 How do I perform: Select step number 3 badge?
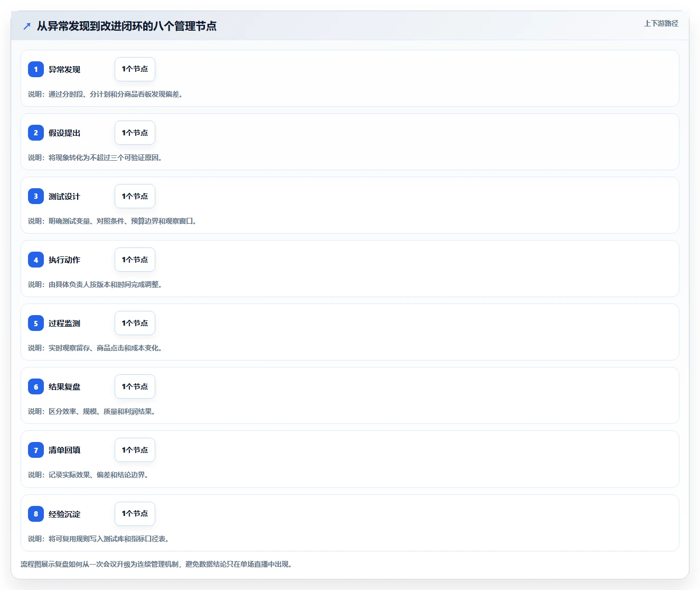[36, 196]
